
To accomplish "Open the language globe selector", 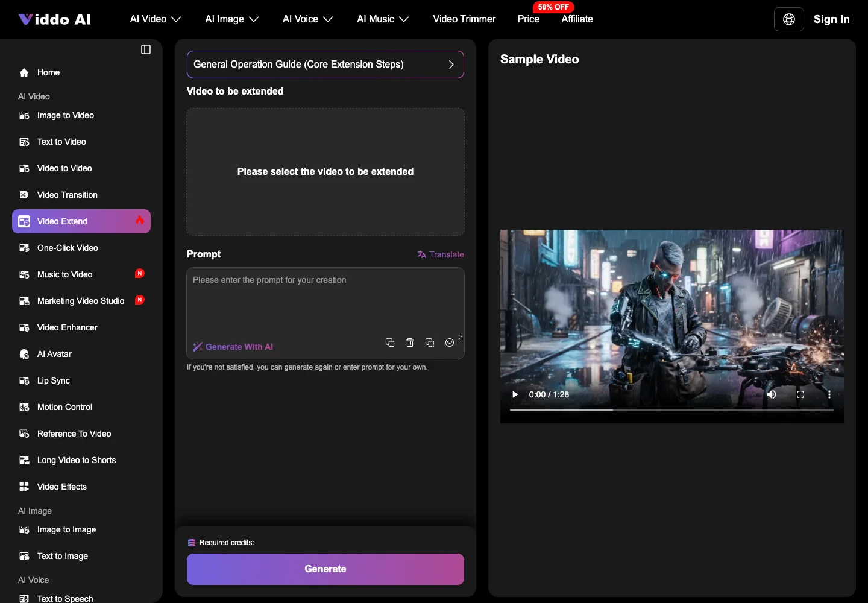I will click(788, 19).
